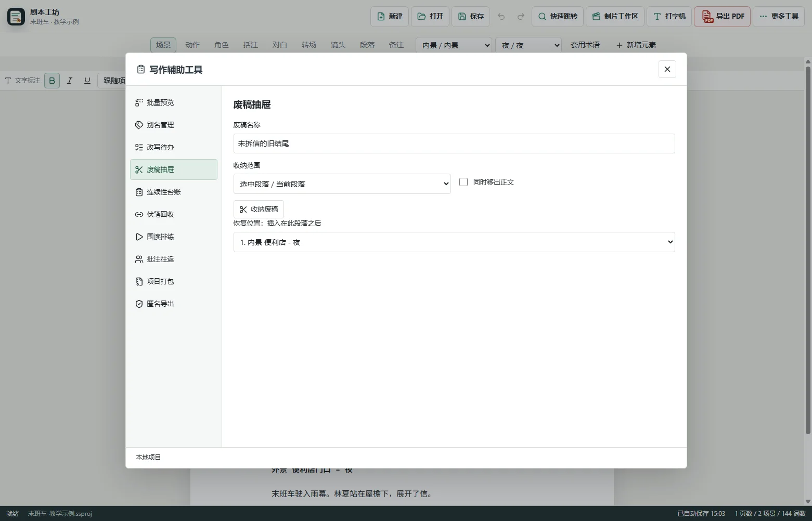The image size is (812, 521).
Task: Click the 新建 button
Action: (x=390, y=16)
